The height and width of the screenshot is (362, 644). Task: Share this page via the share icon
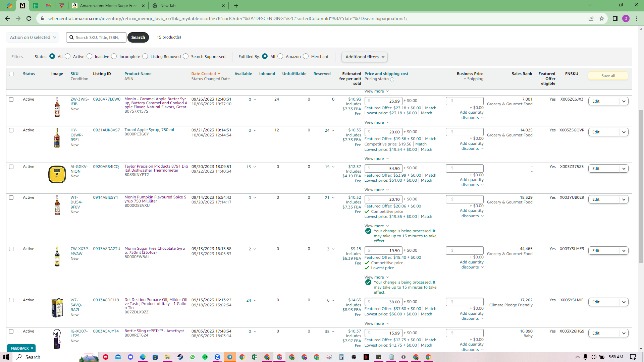click(x=591, y=18)
